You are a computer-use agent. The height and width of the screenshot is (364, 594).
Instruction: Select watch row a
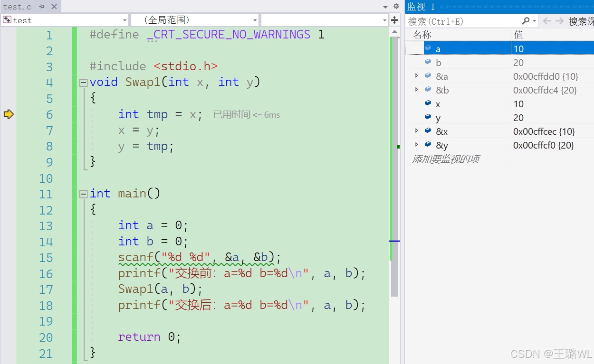[499, 48]
